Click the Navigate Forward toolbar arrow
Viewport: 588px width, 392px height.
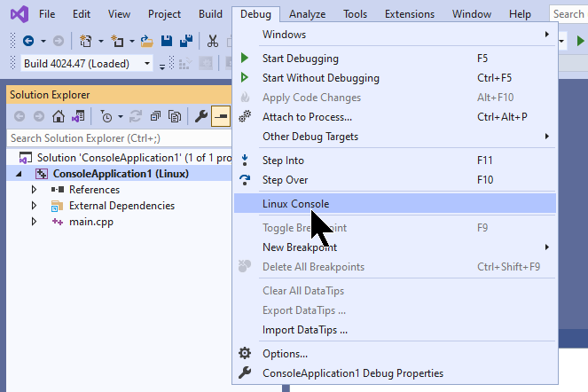point(59,41)
